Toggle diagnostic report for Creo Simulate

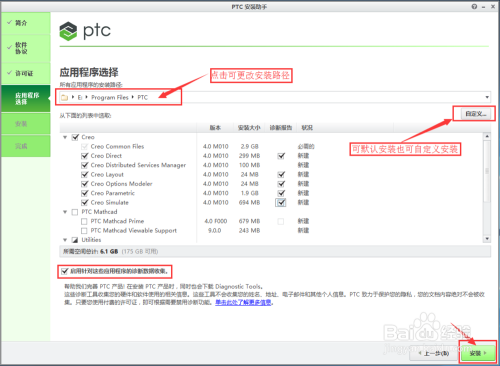pyautogui.click(x=281, y=202)
